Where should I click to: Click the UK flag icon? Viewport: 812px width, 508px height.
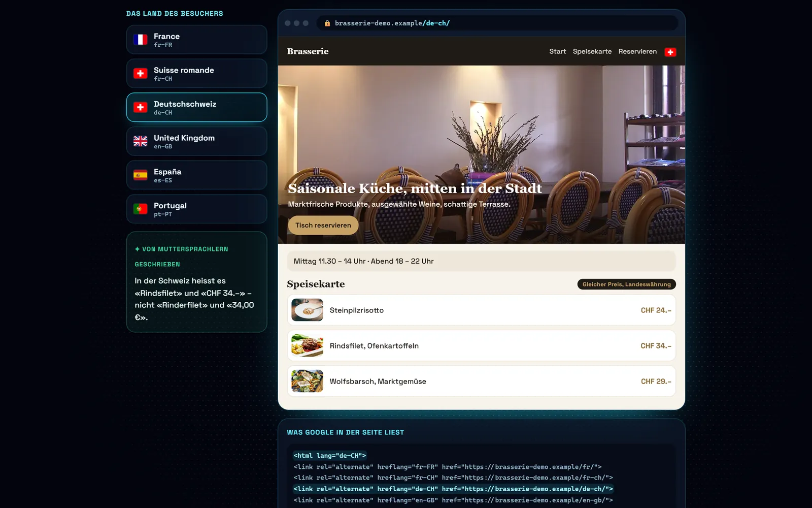click(x=141, y=141)
